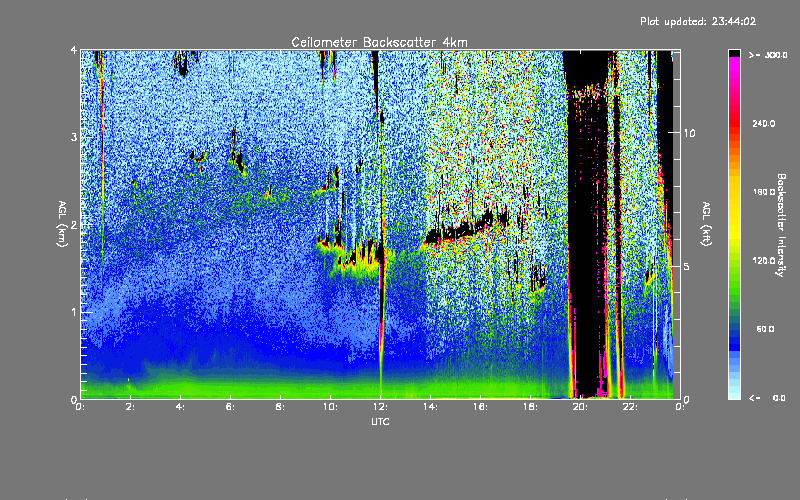Click the UTC x-axis label

tap(380, 421)
